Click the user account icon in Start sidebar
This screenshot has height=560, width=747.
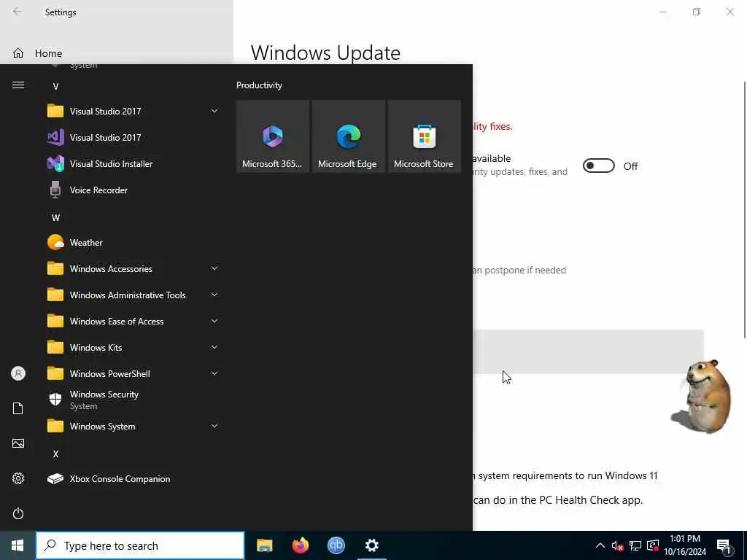tap(18, 373)
